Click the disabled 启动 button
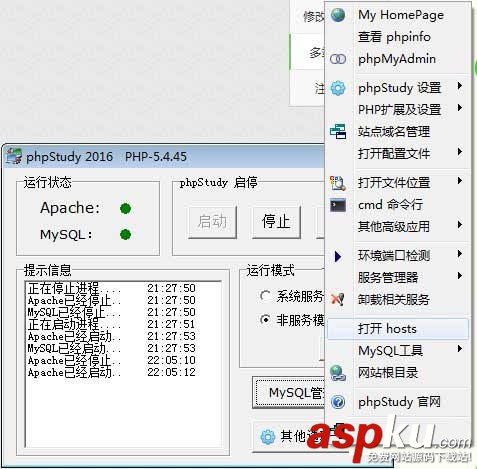Viewport: 477px width, 469px height. 212,222
